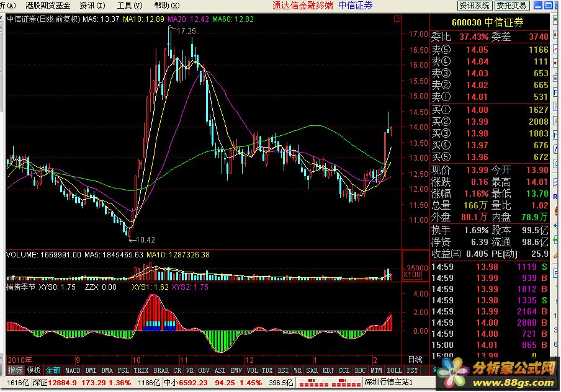
Task: Select the DMA indicator tab
Action: [107, 370]
